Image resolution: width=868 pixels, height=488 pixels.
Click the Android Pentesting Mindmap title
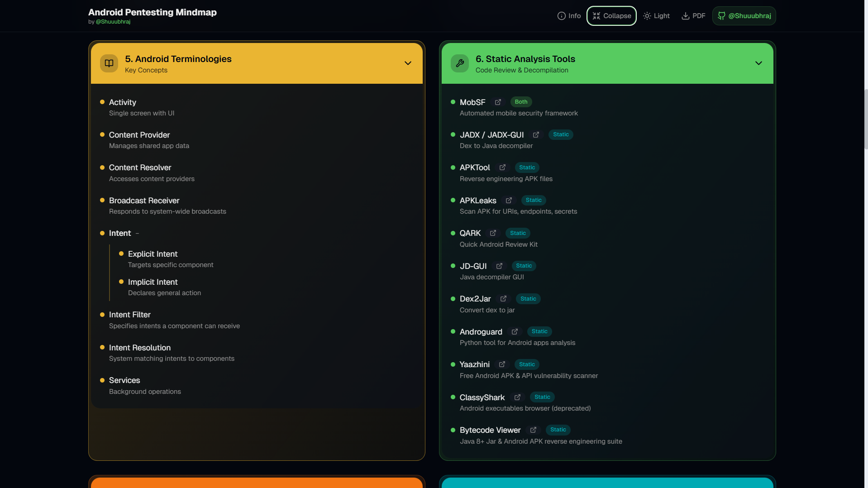152,12
